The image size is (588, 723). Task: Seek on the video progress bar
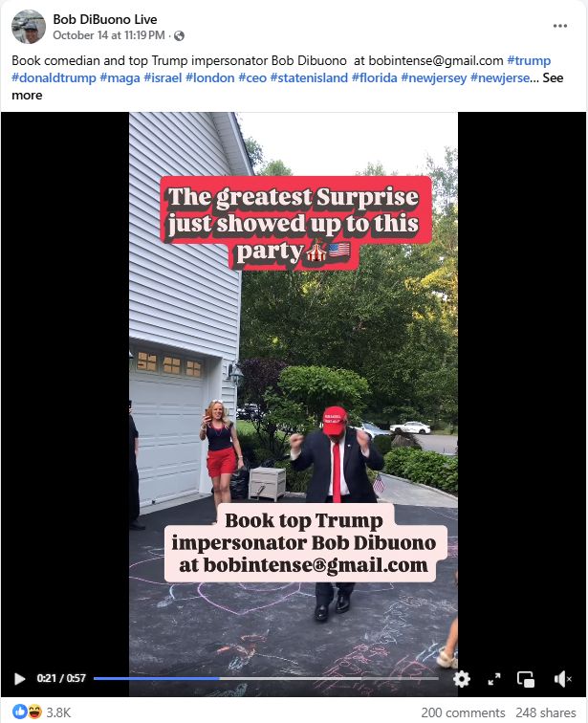point(266,678)
